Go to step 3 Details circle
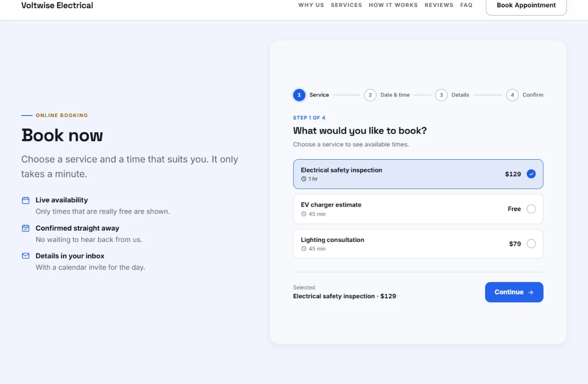 (x=441, y=95)
